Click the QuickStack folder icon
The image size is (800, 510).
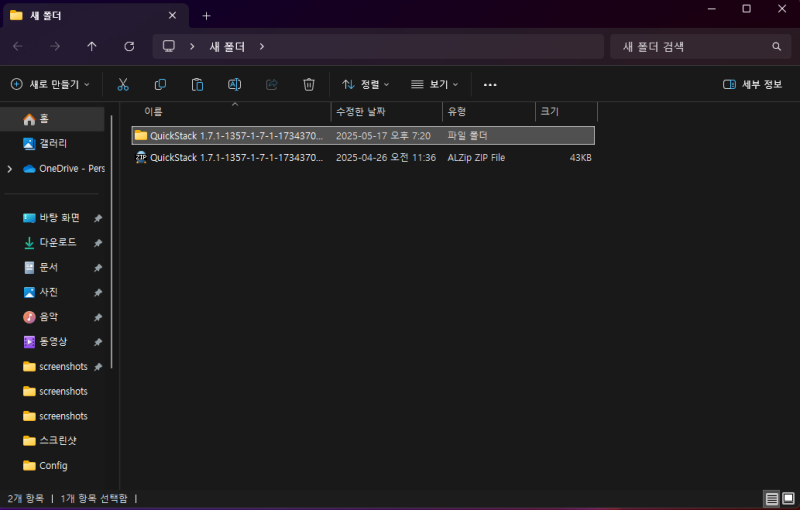pyautogui.click(x=141, y=136)
